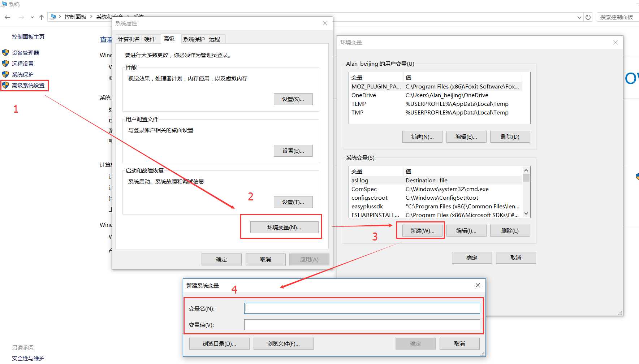Select easyplussdk system variable row
Viewport: 639px width, 364px height.
pyautogui.click(x=435, y=206)
